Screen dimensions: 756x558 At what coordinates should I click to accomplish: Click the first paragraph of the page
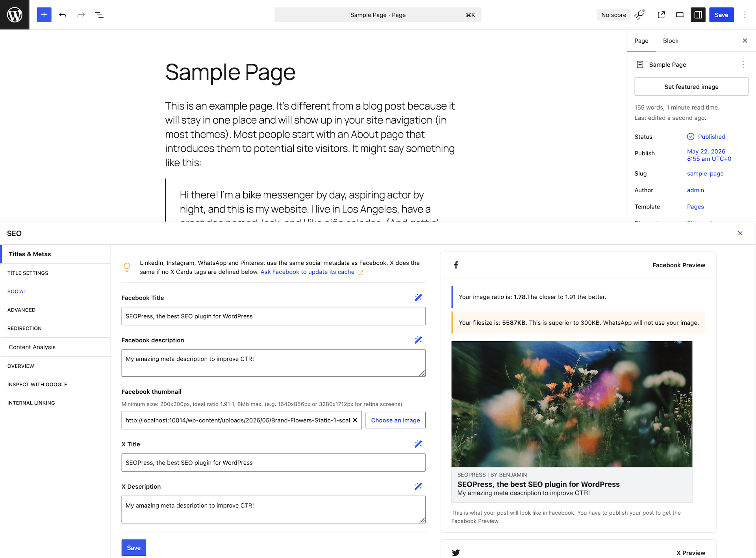click(310, 134)
